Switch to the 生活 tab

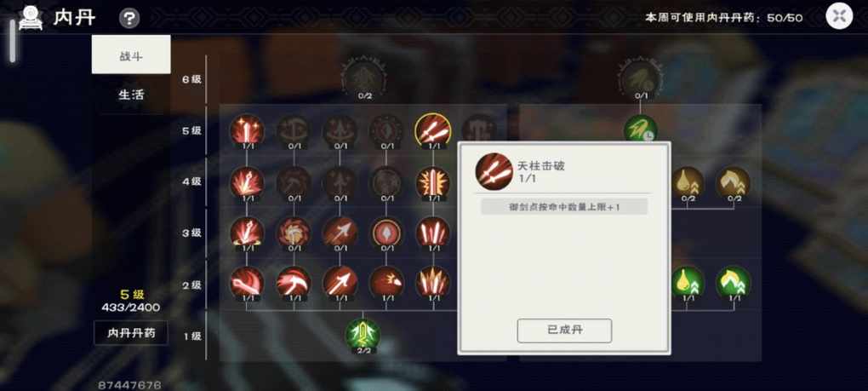coord(131,95)
